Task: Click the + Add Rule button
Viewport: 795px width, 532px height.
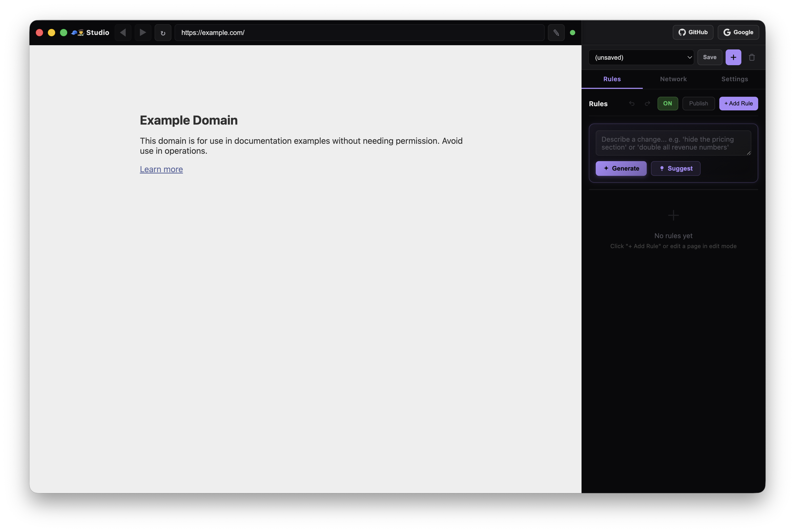Action: (x=738, y=104)
